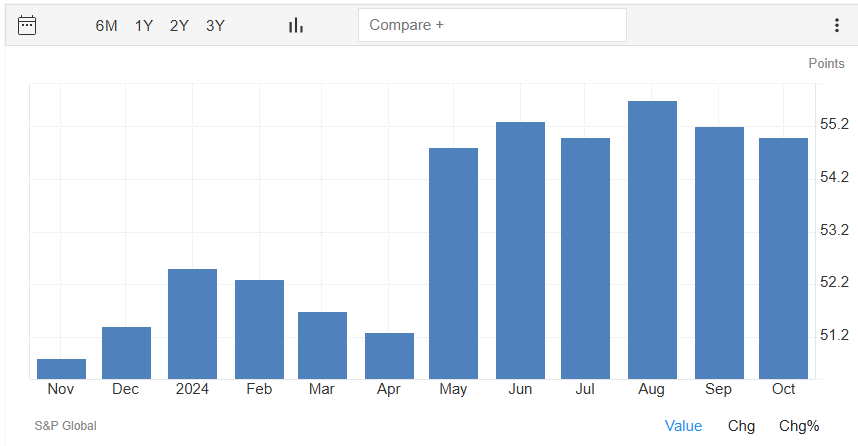Screen dimensions: 858x446
Task: Click the 55.2 axis value
Action: pos(834,124)
